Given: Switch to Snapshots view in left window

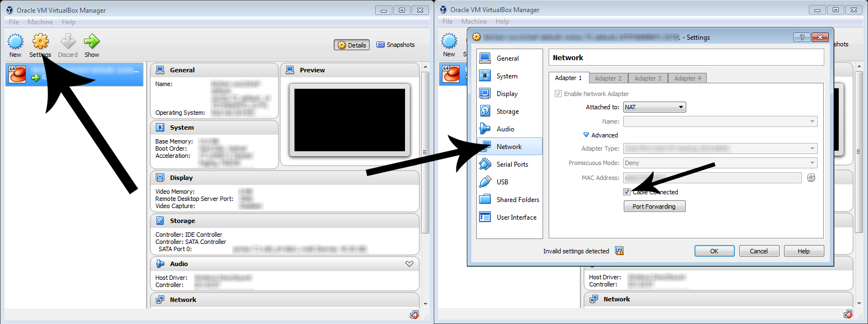Looking at the screenshot, I should 396,45.
